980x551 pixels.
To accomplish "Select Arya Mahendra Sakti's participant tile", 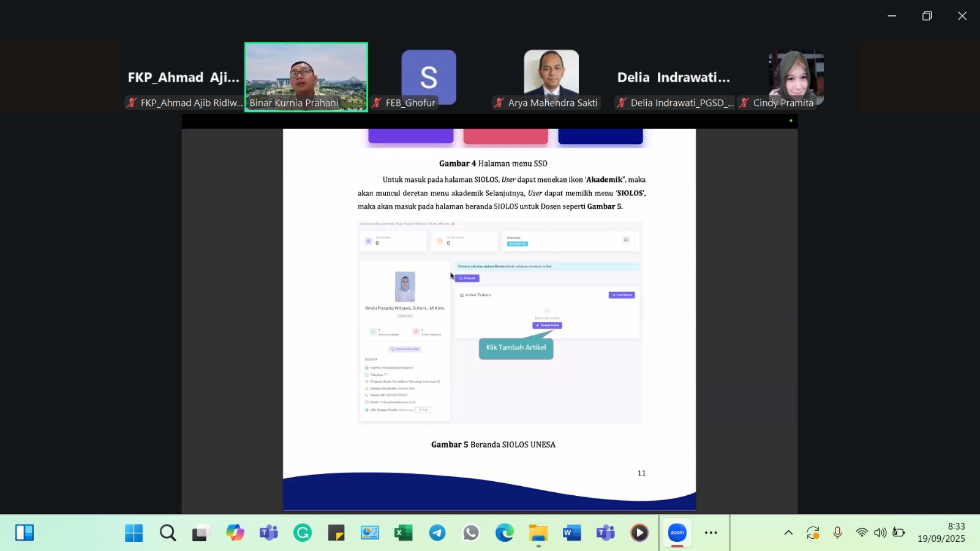I will point(551,77).
